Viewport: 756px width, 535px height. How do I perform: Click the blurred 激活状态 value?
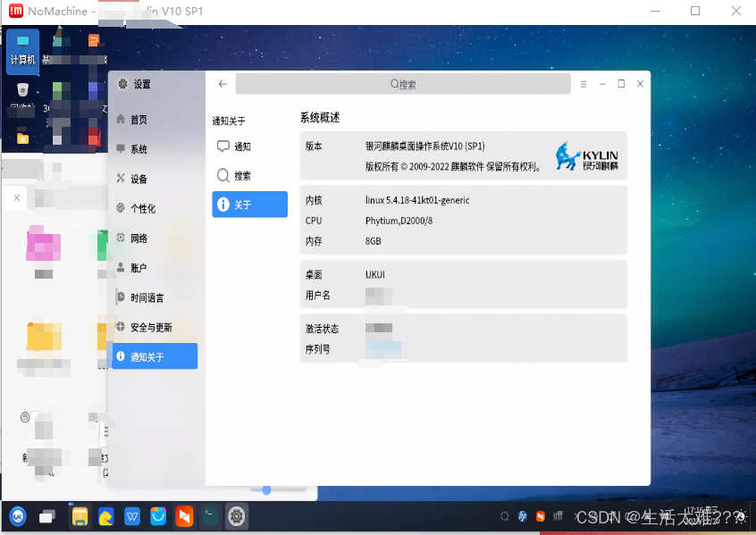379,329
